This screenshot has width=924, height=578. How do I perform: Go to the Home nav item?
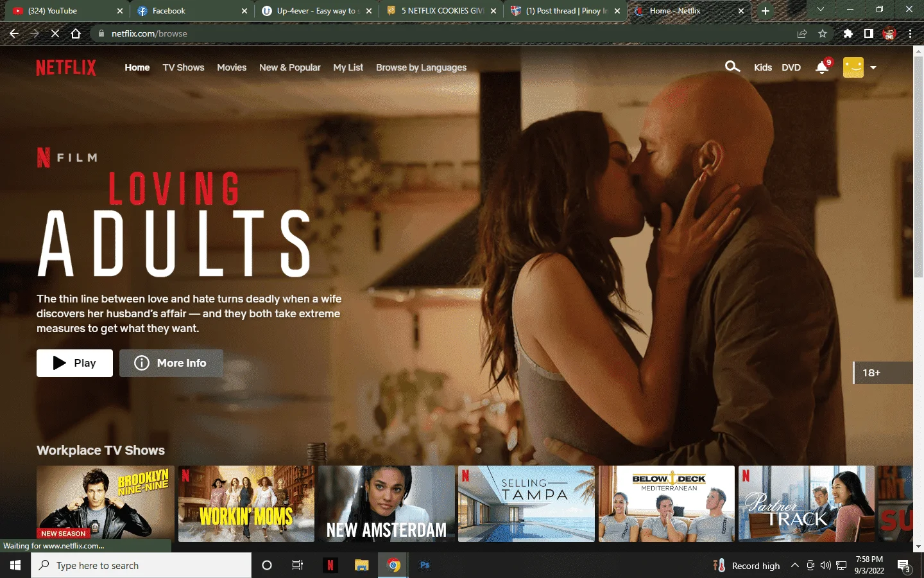coord(137,67)
